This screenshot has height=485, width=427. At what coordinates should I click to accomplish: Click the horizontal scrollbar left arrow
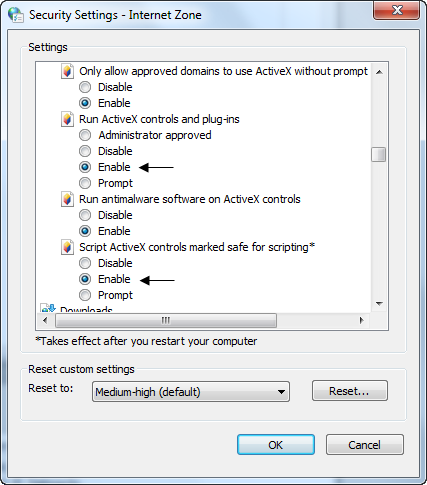45,320
